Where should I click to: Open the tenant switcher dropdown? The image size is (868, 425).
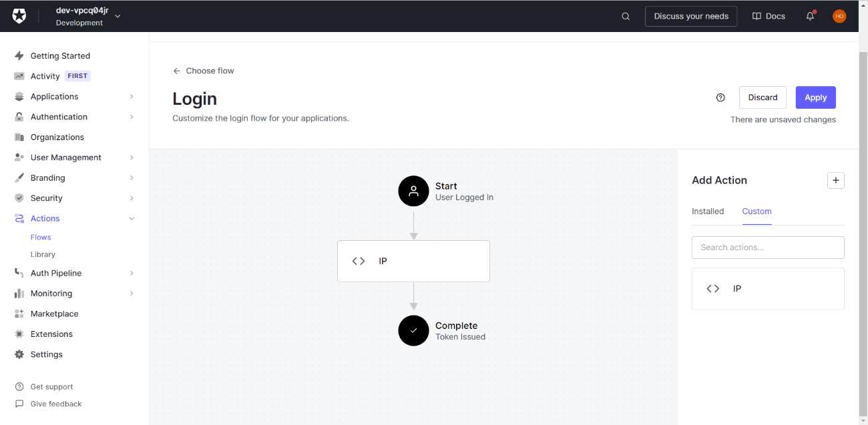(118, 17)
